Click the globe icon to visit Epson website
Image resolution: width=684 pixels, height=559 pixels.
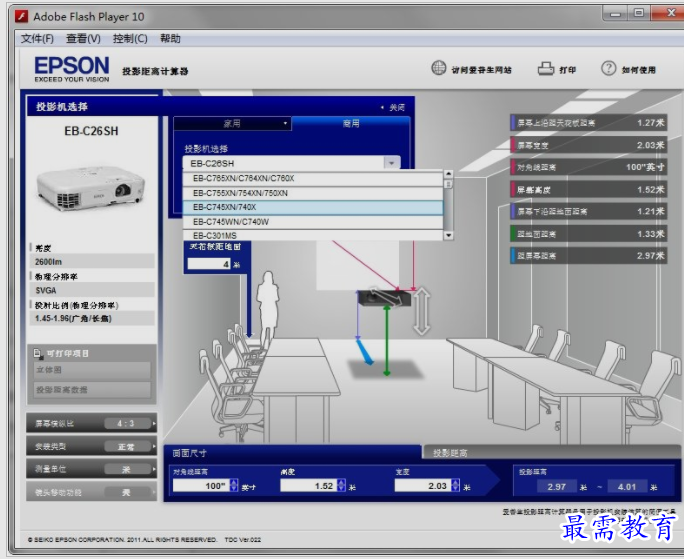438,68
